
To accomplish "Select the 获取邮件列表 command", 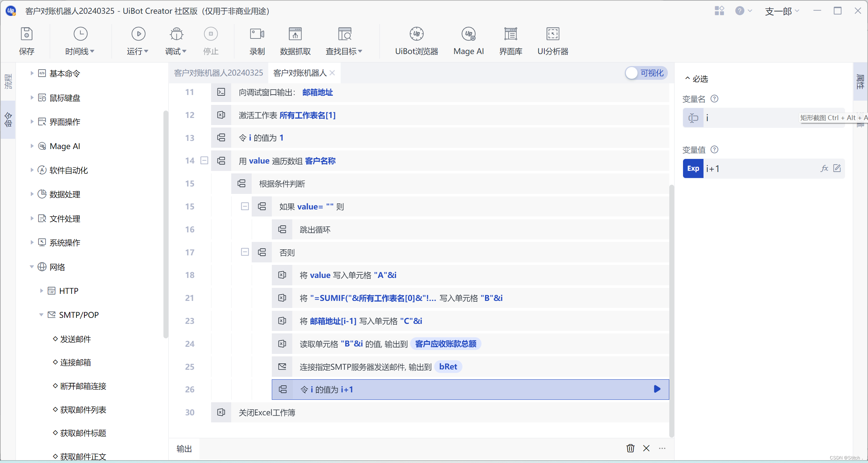I will coord(83,410).
